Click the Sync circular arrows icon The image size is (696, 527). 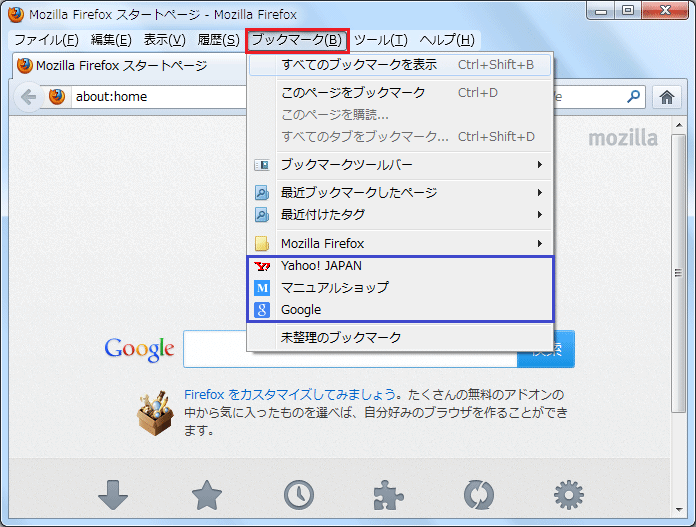pyautogui.click(x=479, y=494)
